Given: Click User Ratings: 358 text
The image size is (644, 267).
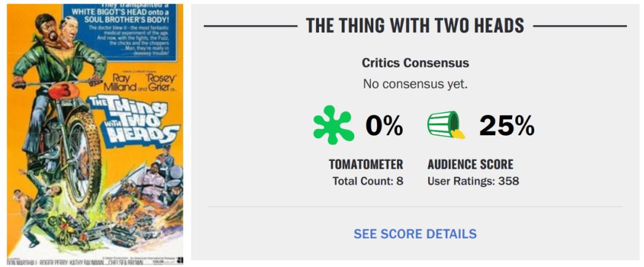Looking at the screenshot, I should point(473,181).
